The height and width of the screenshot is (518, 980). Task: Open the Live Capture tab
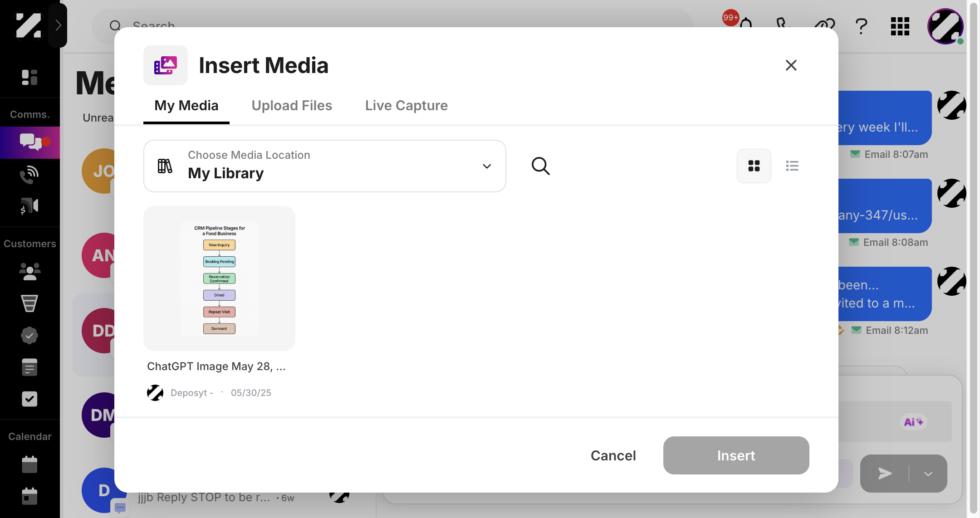click(407, 106)
